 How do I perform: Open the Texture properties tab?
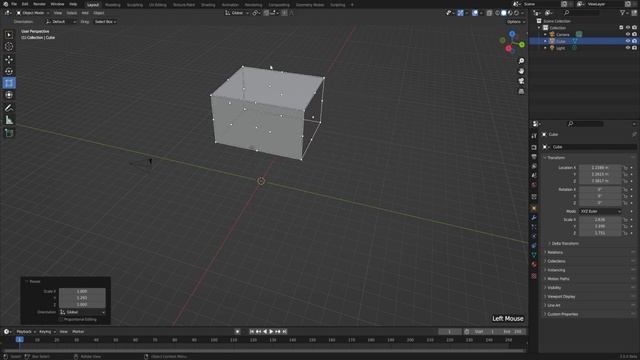click(x=534, y=276)
